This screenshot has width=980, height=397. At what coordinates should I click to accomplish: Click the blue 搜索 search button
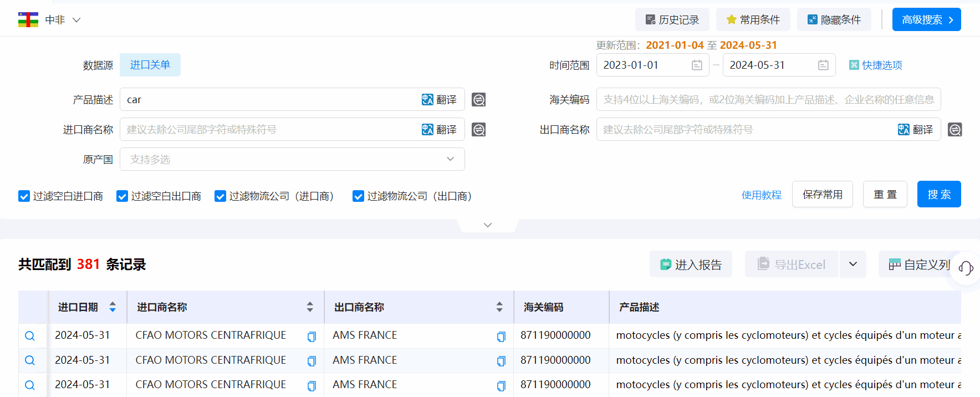[x=938, y=195]
